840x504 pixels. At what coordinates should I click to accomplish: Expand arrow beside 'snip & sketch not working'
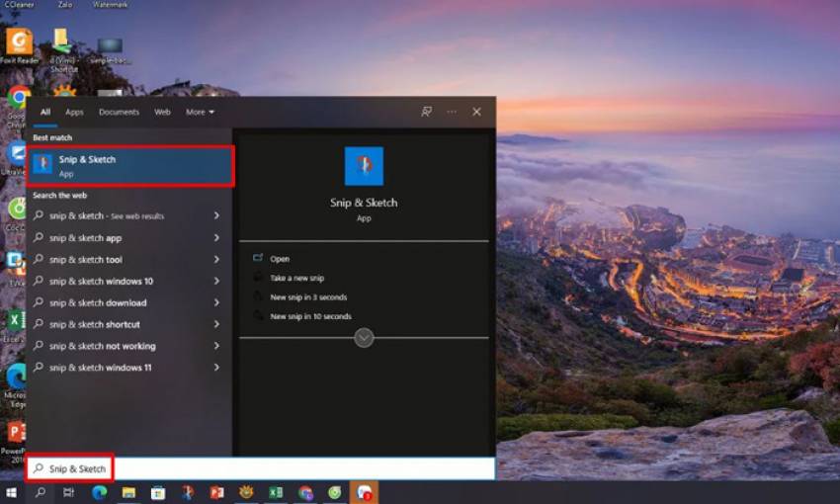click(216, 346)
